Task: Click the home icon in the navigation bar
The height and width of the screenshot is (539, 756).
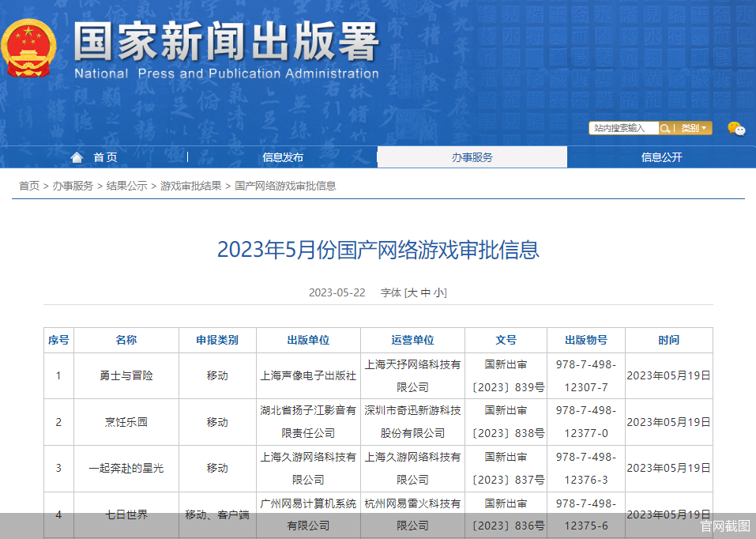Action: point(75,156)
